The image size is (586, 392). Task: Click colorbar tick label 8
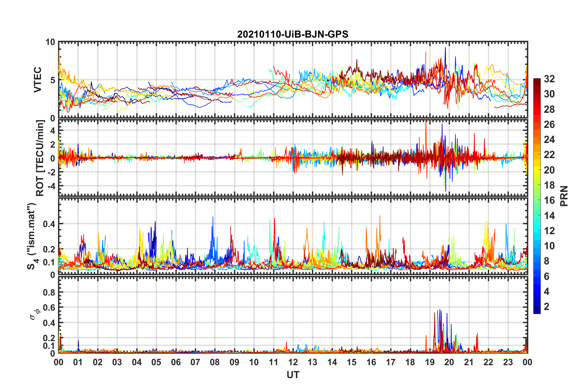click(547, 261)
